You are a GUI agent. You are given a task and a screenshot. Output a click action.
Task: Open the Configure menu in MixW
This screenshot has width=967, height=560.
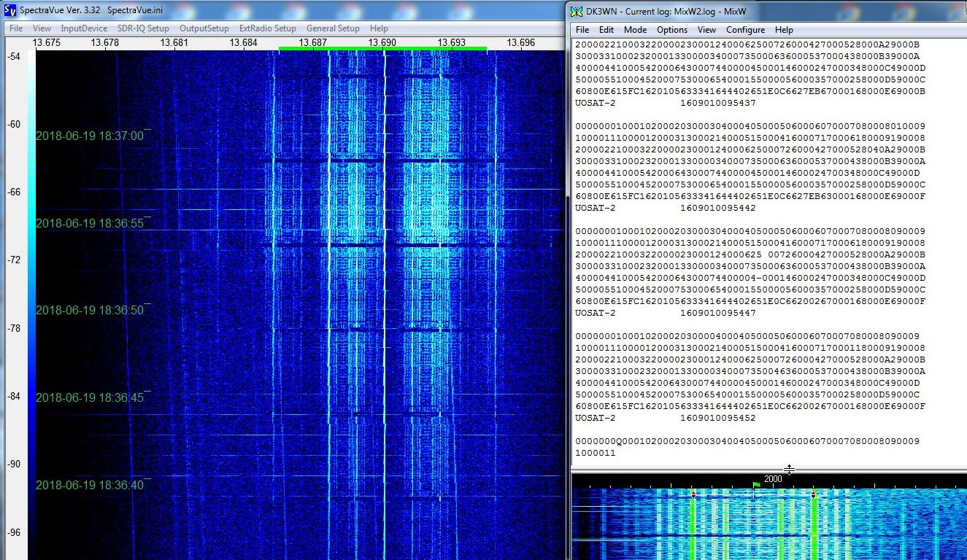click(745, 30)
